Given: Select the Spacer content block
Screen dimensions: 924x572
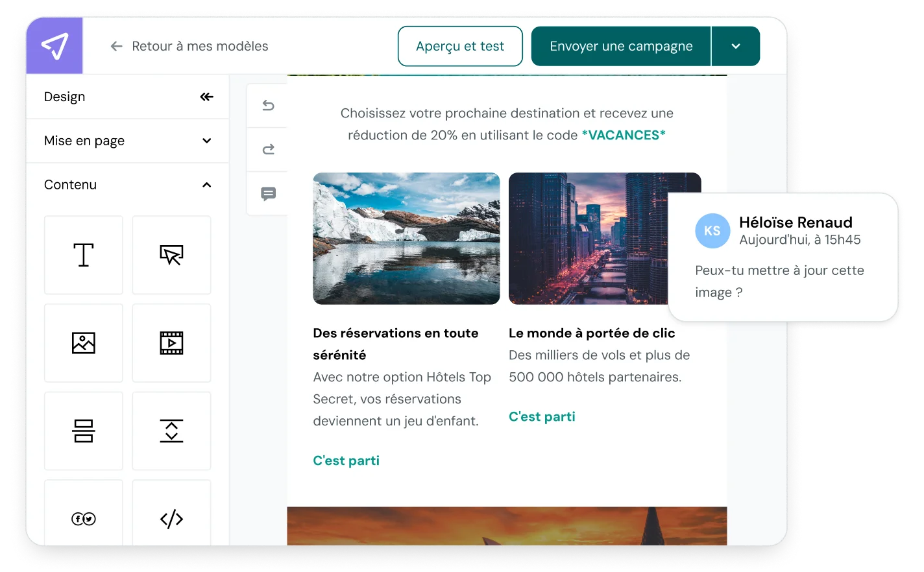Looking at the screenshot, I should [x=172, y=431].
